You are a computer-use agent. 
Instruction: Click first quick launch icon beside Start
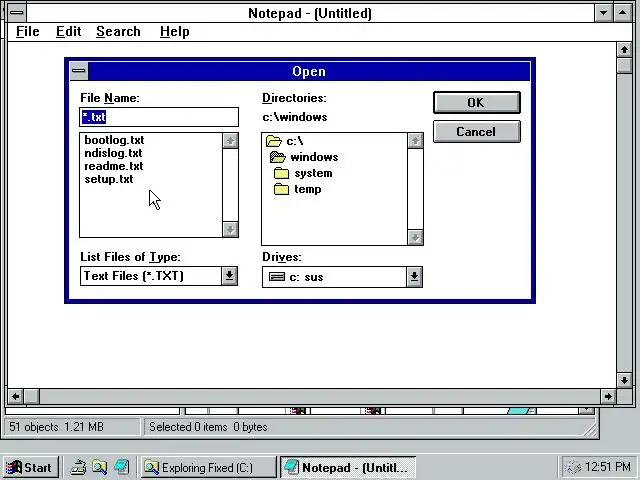(x=78, y=467)
